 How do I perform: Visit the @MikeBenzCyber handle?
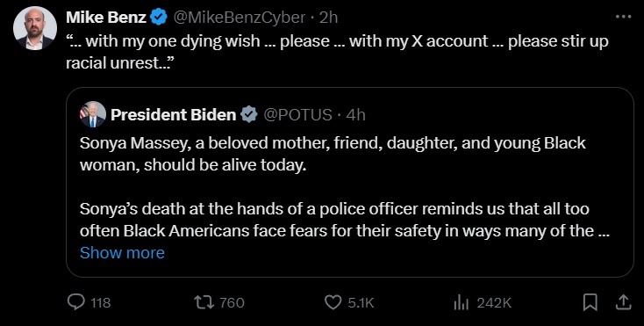point(240,18)
